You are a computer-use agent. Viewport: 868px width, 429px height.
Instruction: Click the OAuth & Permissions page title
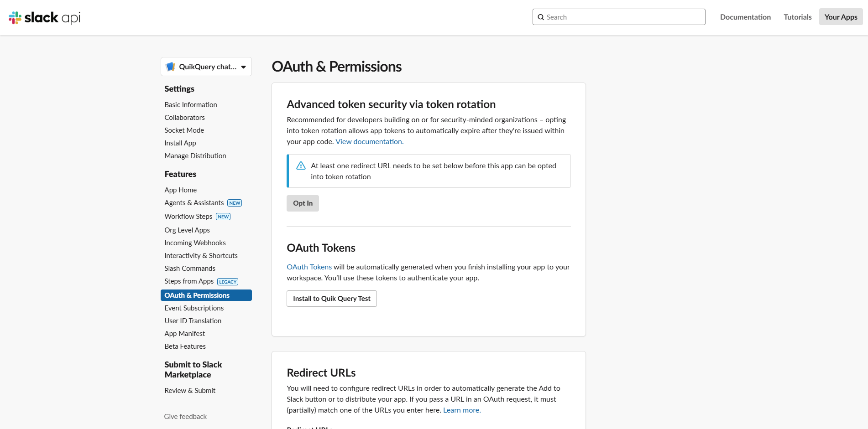(x=337, y=67)
